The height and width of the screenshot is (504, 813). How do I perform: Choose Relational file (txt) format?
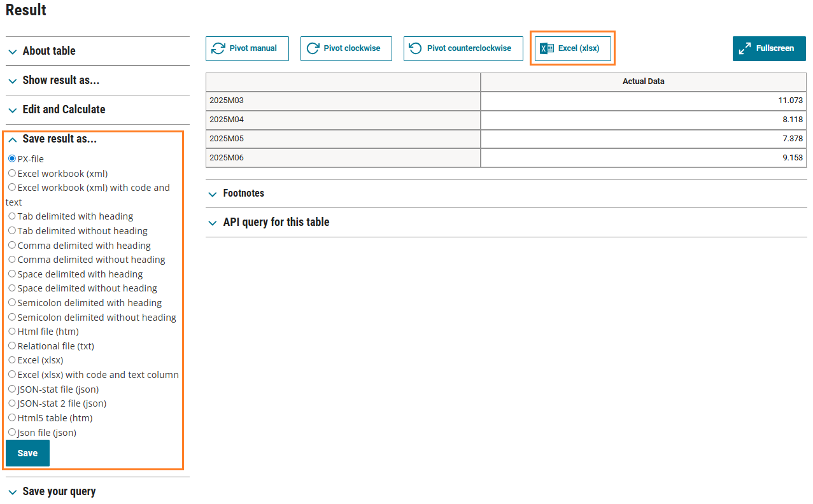12,346
